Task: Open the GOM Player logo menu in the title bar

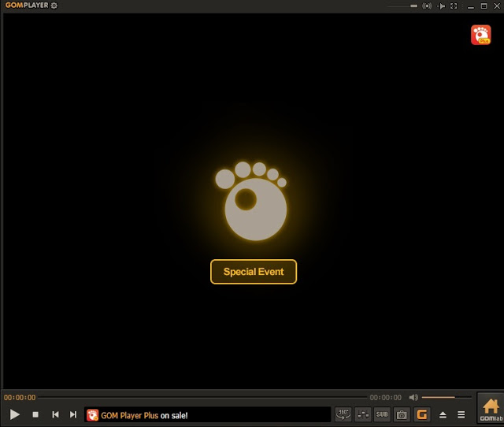Action: (x=27, y=6)
